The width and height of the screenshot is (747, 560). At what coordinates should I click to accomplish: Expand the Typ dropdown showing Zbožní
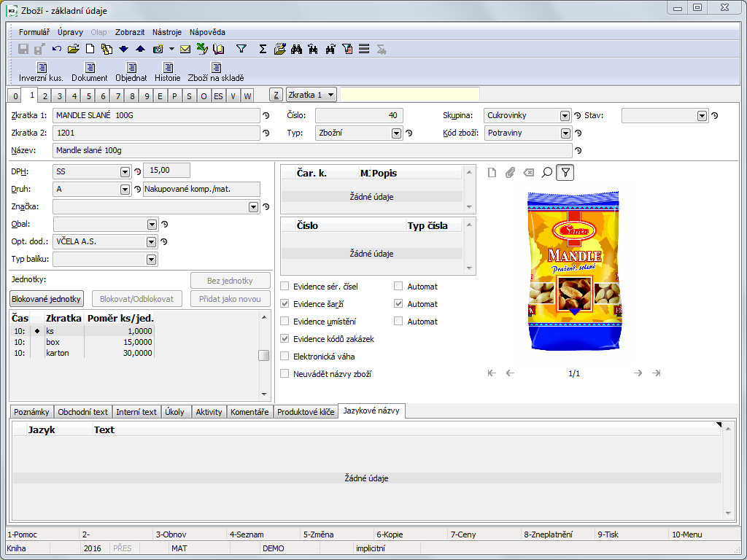pos(396,133)
